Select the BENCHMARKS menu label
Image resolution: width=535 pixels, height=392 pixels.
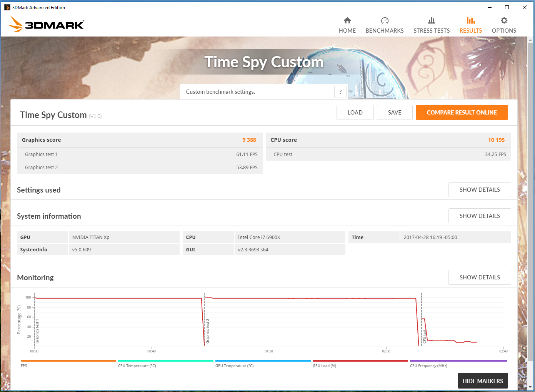pos(385,31)
